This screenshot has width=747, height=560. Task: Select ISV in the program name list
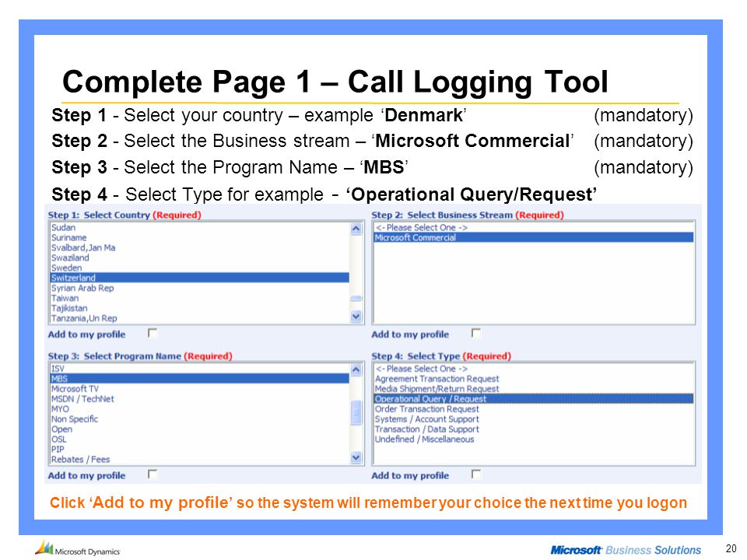[200, 369]
